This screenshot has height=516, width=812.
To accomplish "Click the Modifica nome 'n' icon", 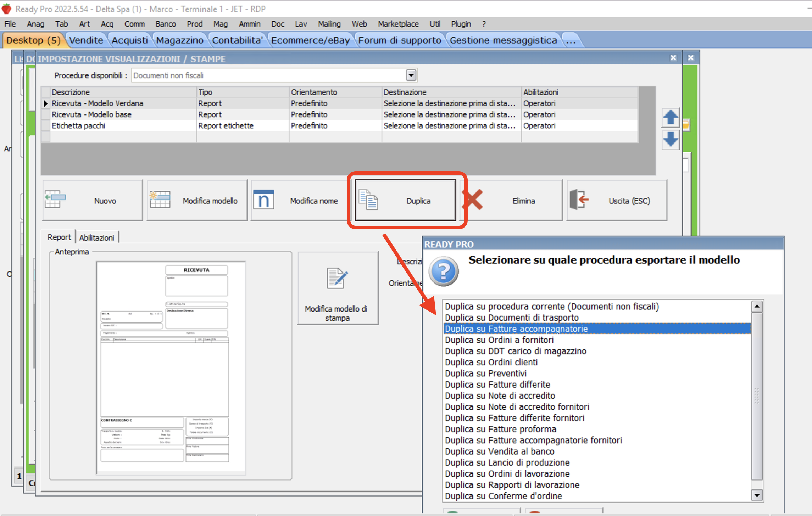I will click(263, 200).
